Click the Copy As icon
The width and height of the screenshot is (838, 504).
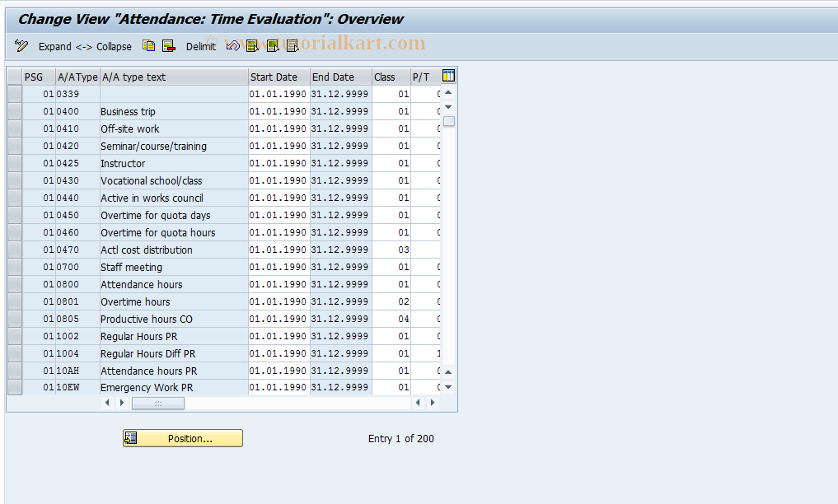click(x=148, y=46)
